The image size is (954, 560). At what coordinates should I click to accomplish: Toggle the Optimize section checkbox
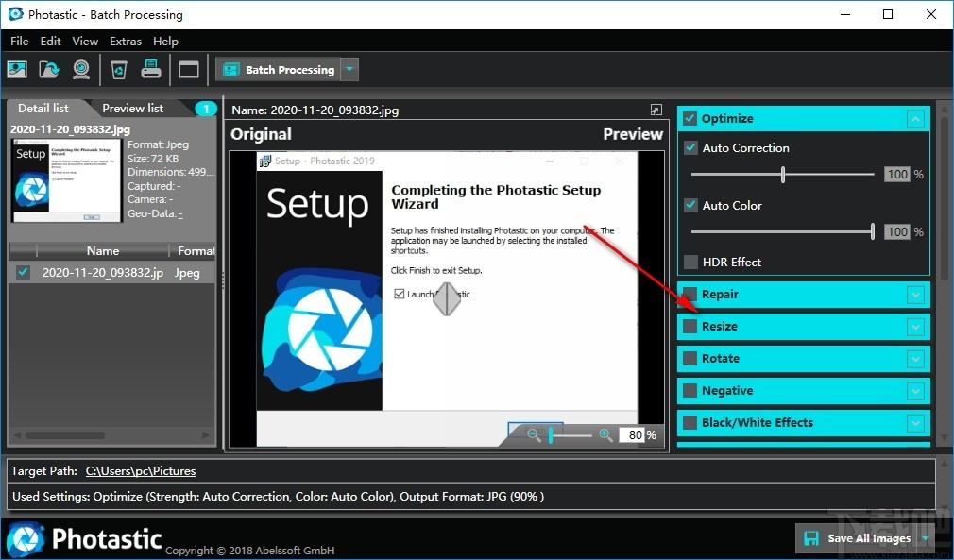tap(690, 118)
